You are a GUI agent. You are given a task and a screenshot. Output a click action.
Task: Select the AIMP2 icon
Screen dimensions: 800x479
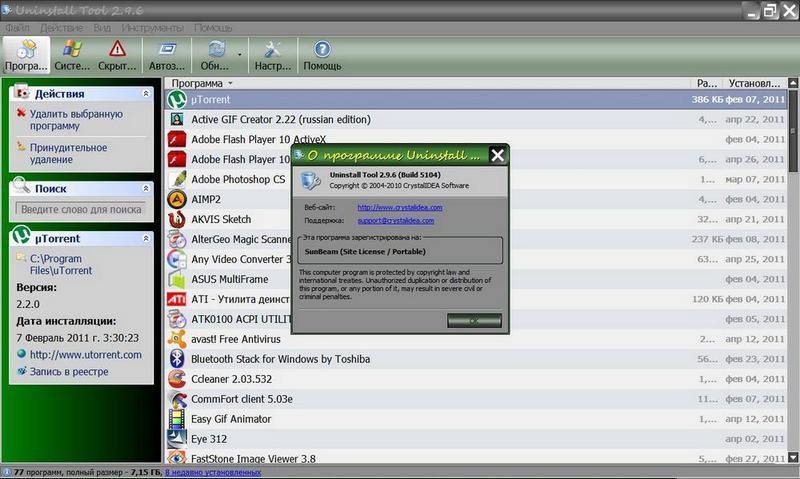pos(177,199)
